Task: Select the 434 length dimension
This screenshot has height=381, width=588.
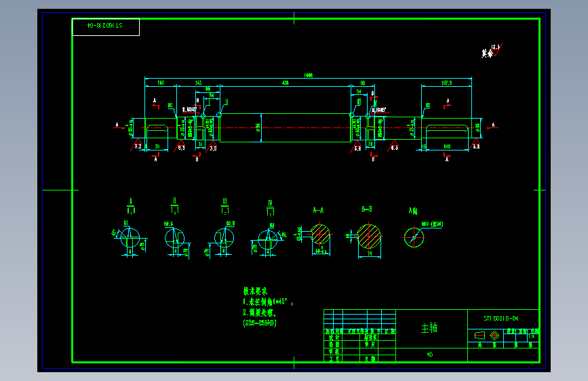Action: [x=286, y=83]
